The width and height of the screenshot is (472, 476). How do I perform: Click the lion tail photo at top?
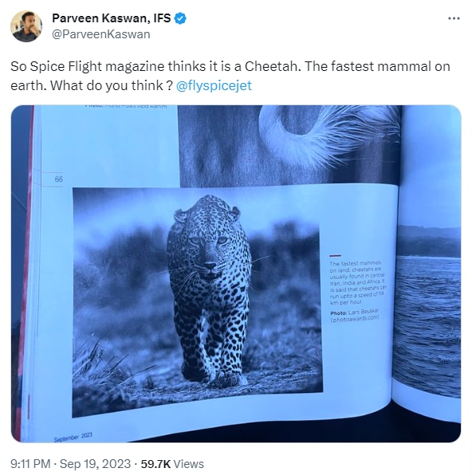290,145
